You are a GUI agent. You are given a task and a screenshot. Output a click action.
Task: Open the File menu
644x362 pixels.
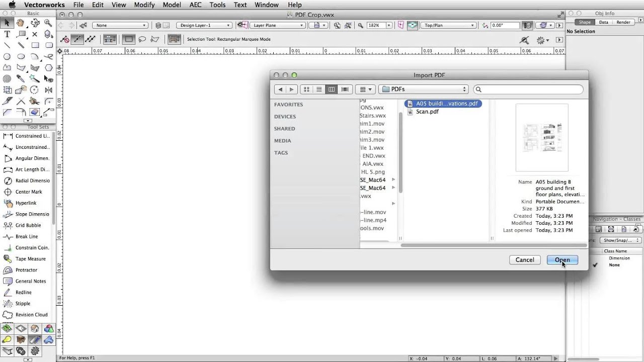click(78, 5)
